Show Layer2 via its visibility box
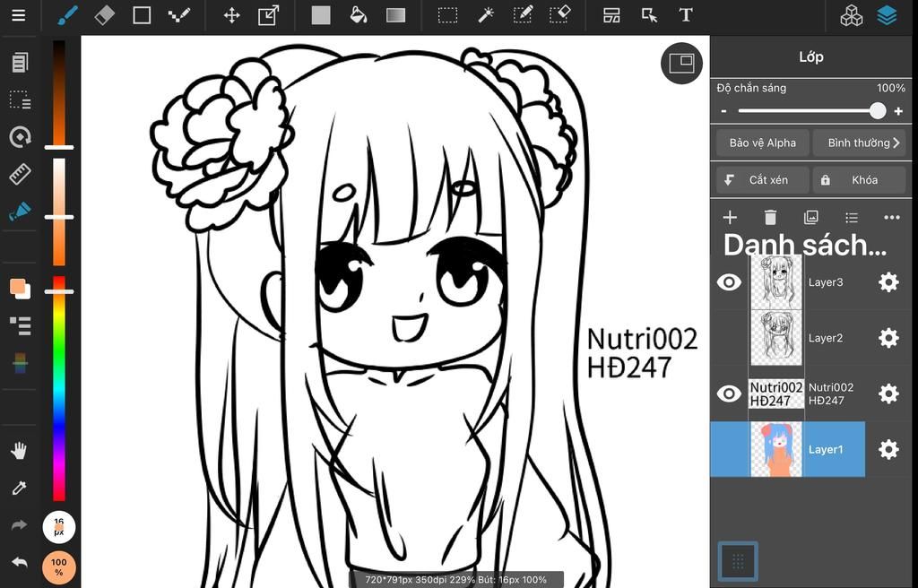918x588 pixels. point(729,338)
